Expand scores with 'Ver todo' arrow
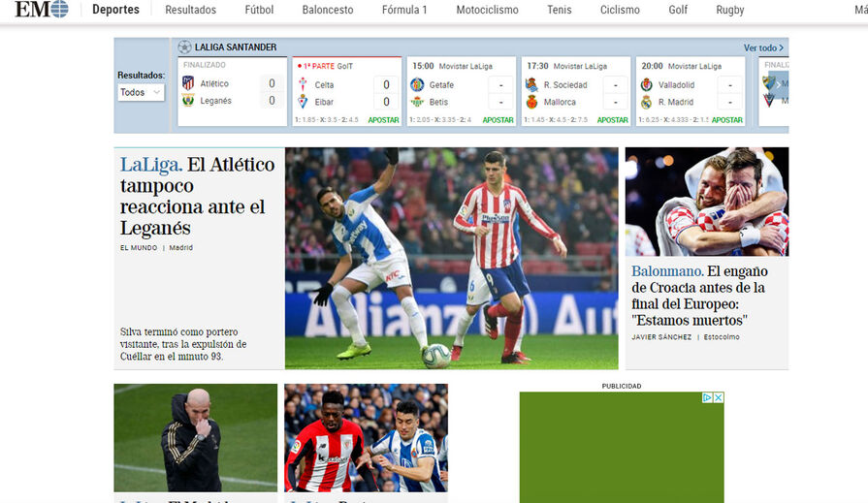Viewport: 868px width, 503px height. coord(763,47)
